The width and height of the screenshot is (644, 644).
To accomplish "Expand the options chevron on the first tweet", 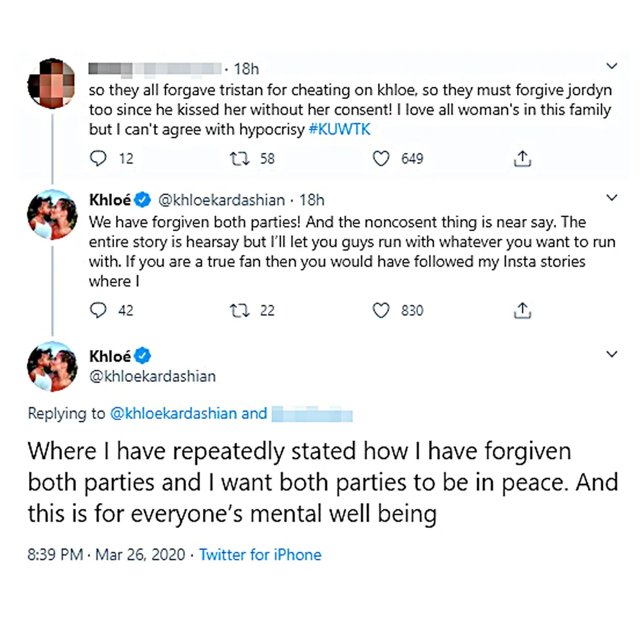I will click(612, 65).
